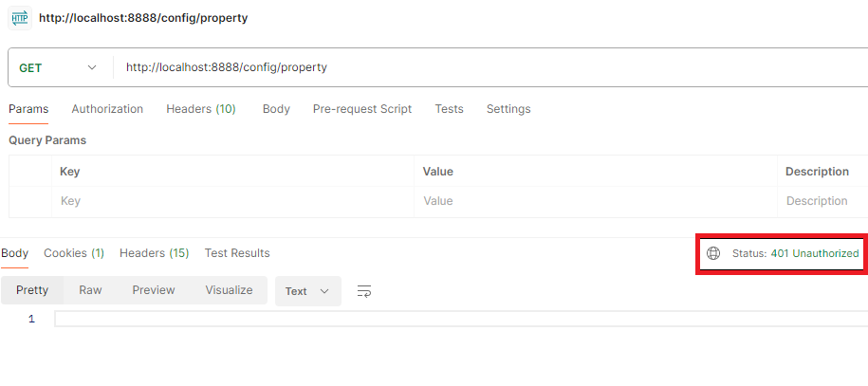Click the Key field in Query Params
The width and height of the screenshot is (868, 386).
[x=232, y=201]
